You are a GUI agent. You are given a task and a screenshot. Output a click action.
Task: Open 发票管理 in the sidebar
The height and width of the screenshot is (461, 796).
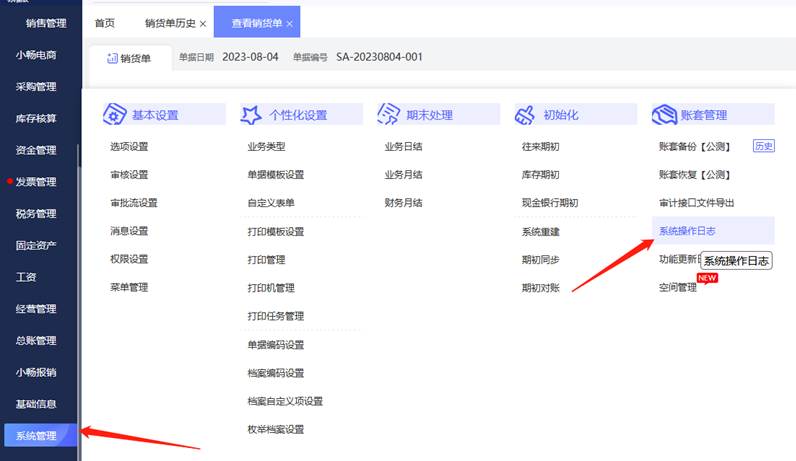tap(36, 182)
